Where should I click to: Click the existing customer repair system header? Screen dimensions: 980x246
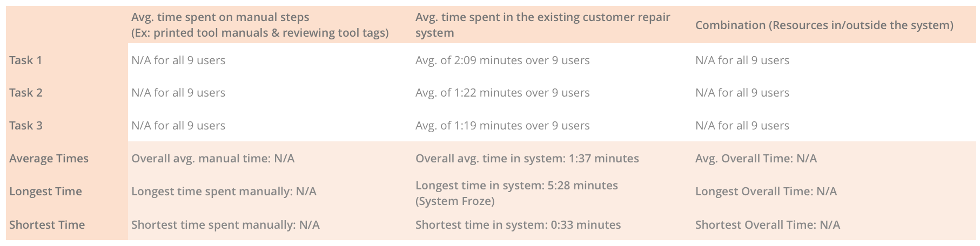coord(542,25)
